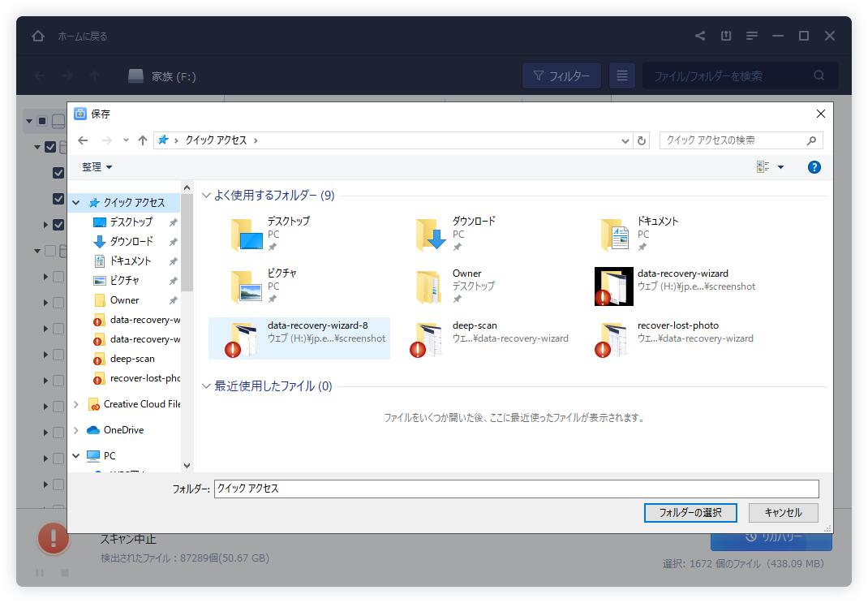The width and height of the screenshot is (868, 603).
Task: Select ドキュメント in navigation pane
Action: point(130,261)
